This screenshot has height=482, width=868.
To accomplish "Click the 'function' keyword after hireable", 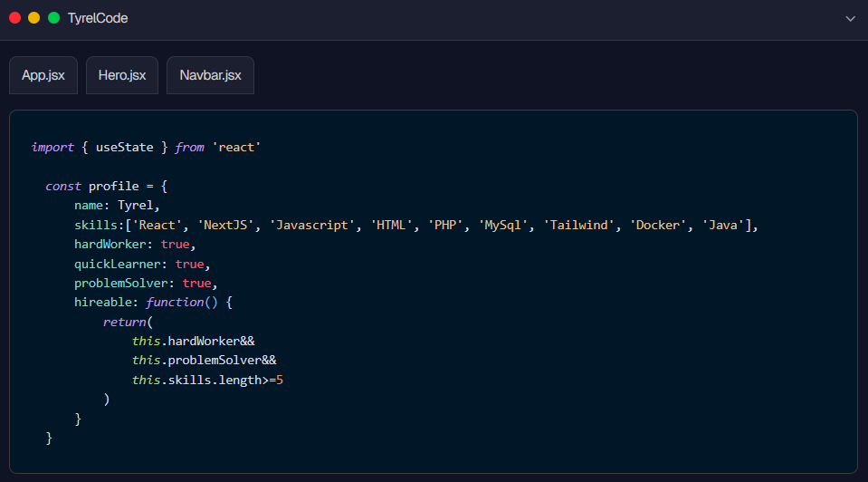I will 175,303.
